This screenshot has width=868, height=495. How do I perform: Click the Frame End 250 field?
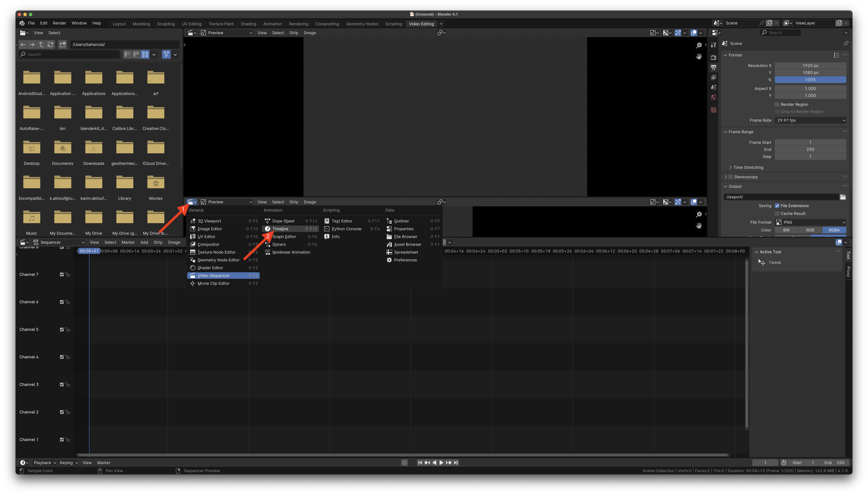[x=810, y=150]
